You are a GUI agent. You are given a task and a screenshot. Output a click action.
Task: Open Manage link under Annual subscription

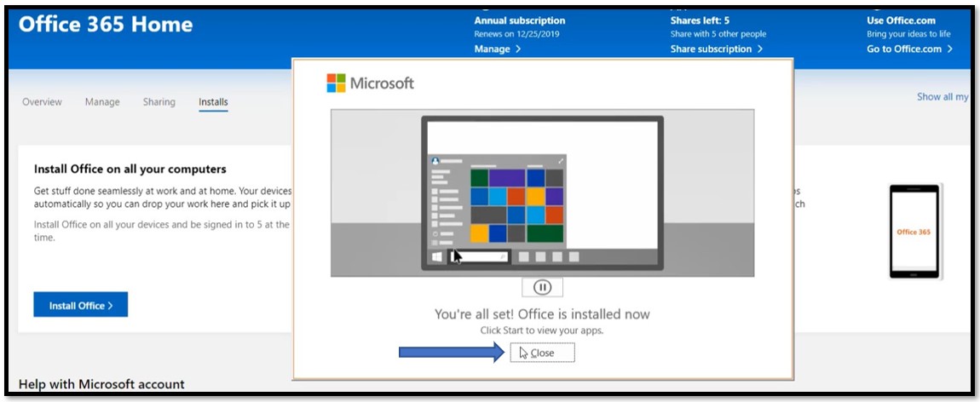(498, 49)
